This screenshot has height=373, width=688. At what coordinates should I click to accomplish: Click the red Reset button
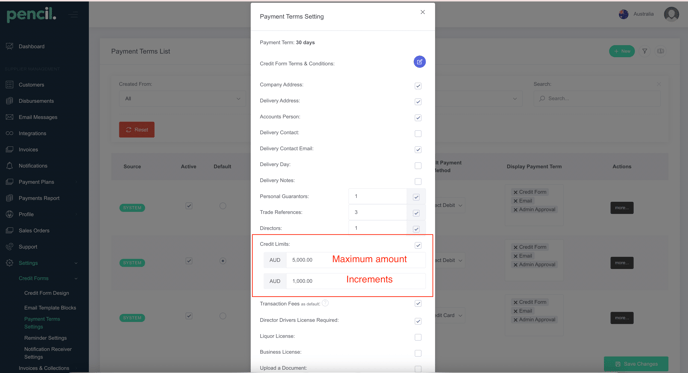click(x=136, y=129)
